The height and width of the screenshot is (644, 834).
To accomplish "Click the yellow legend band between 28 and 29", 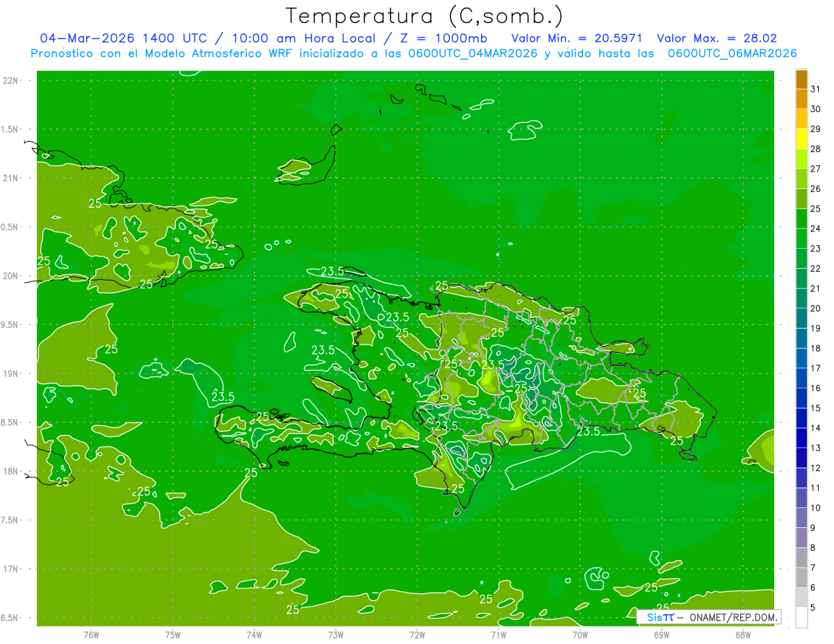I will point(801,139).
